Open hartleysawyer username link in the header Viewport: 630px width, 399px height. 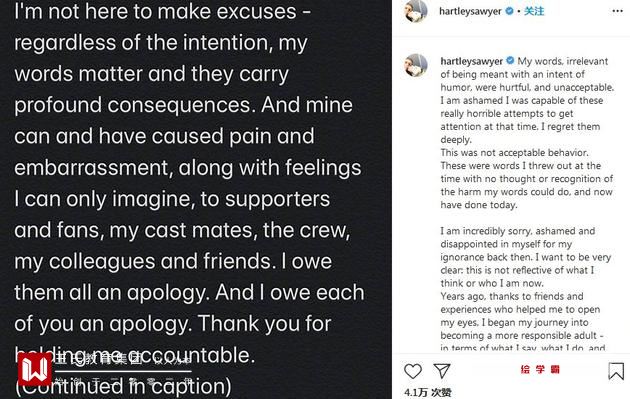470,11
